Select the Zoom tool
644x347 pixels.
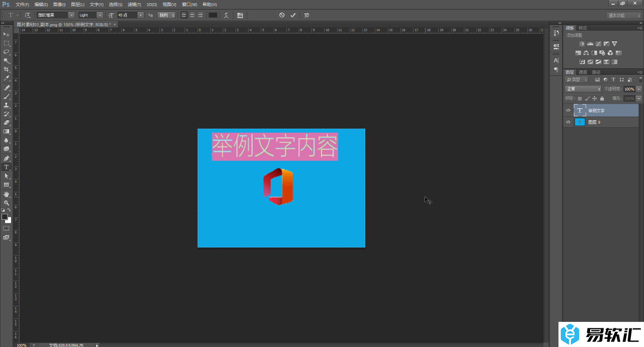[7, 203]
